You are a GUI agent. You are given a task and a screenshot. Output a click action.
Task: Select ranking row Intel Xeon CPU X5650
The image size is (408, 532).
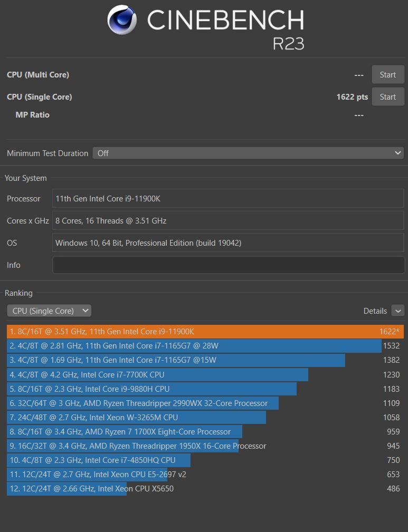click(x=205, y=489)
